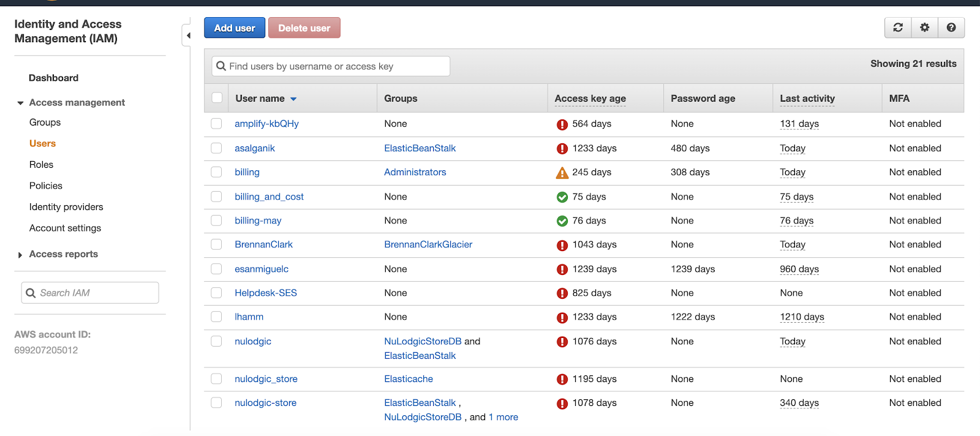Viewport: 980px width, 436px height.
Task: Check the billing_and_cost row checkbox
Action: click(x=216, y=197)
